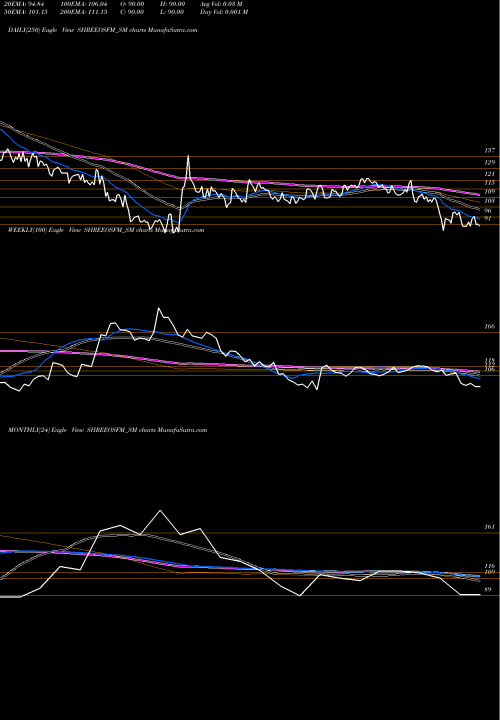Click the 103 price label on the daily chart

[490, 201]
